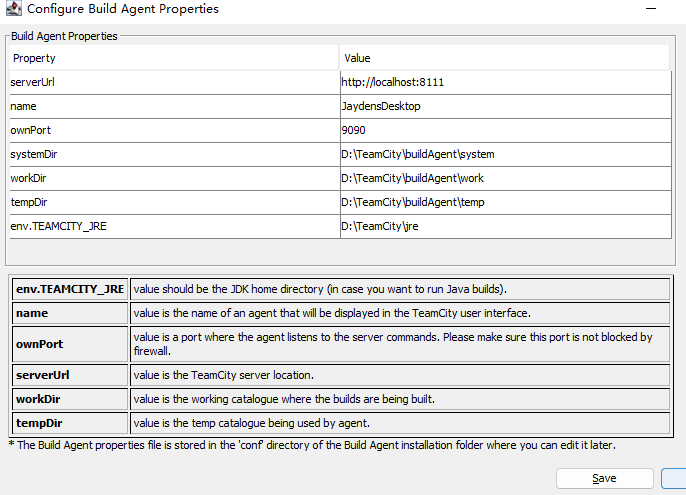This screenshot has height=495, width=686.
Task: Click the tempDir property name cell
Action: point(175,203)
